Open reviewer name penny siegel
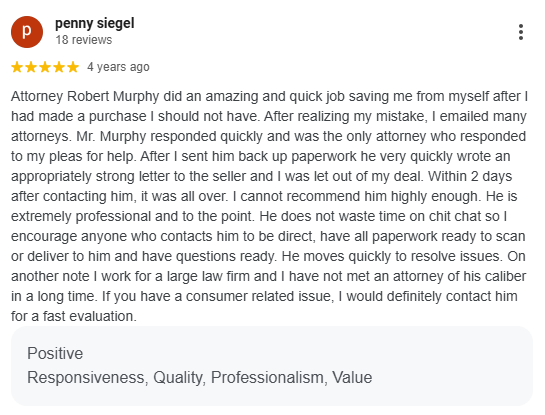 (x=95, y=24)
